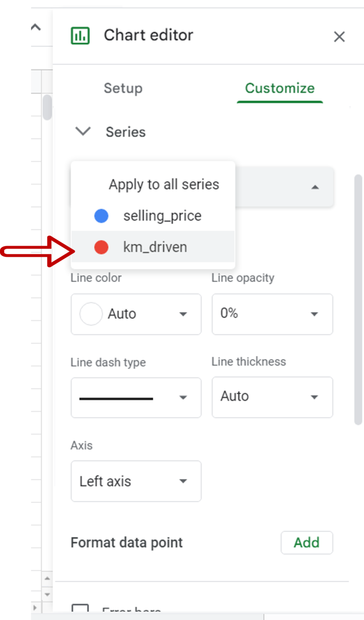Open the Customize tab

(x=280, y=88)
